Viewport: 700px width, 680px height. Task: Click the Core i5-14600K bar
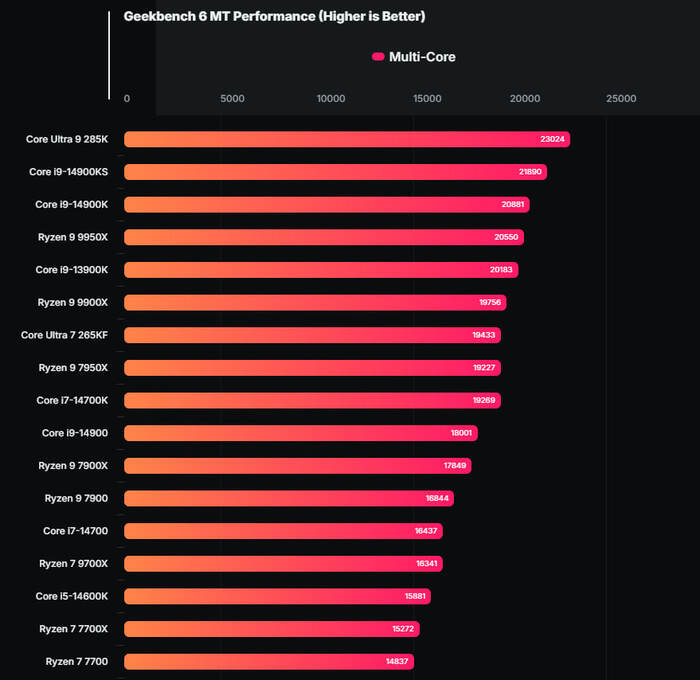point(277,596)
